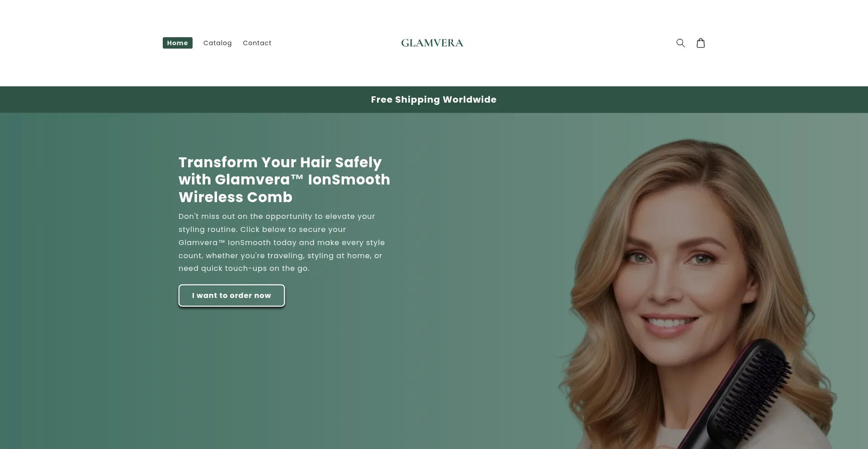Click the black hair comb in the image

741,393
